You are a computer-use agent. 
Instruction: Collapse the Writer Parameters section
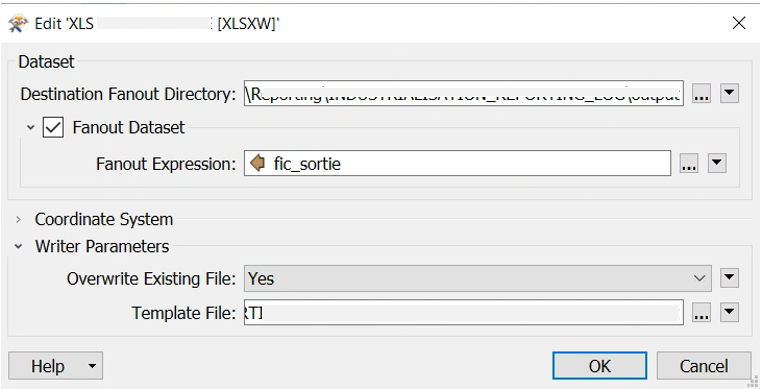[18, 246]
